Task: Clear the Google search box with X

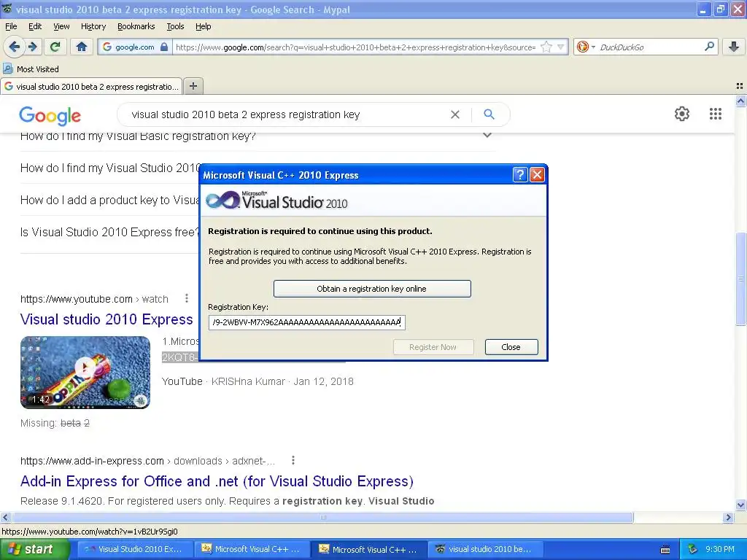Action: pos(455,114)
